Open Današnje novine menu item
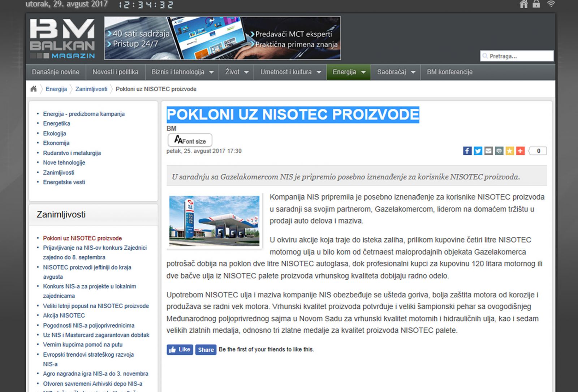Viewport: 578px width, 392px height. [x=56, y=72]
